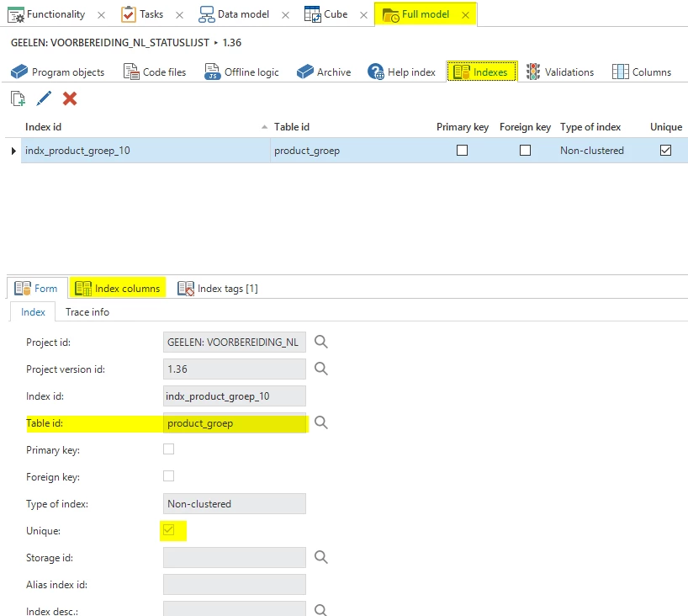Click lookup magnifier next to Storage id
The image size is (688, 616).
pos(321,557)
